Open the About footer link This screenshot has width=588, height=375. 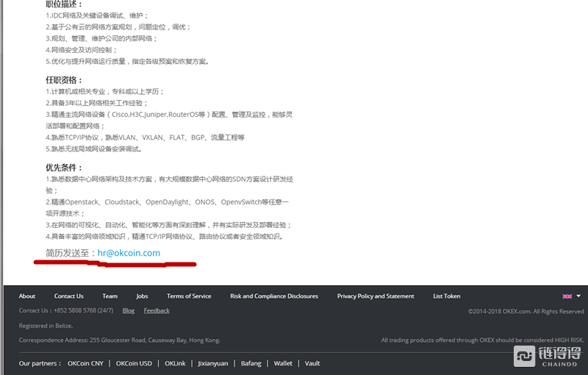click(x=27, y=296)
